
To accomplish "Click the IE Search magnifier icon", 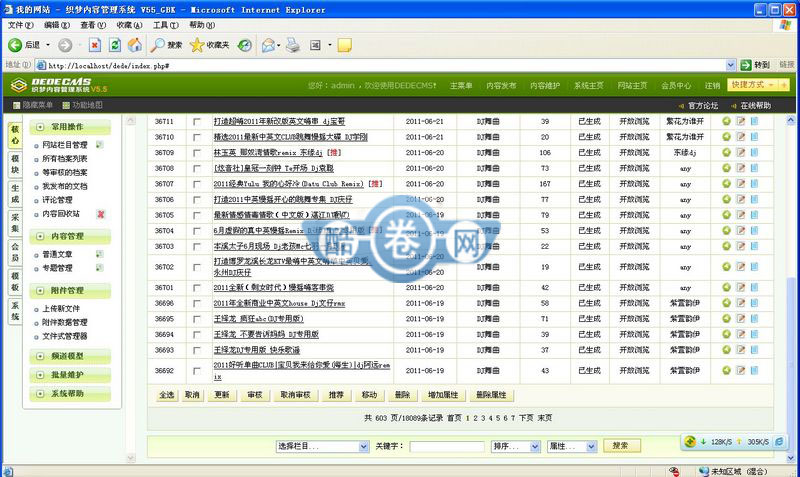I will [157, 45].
